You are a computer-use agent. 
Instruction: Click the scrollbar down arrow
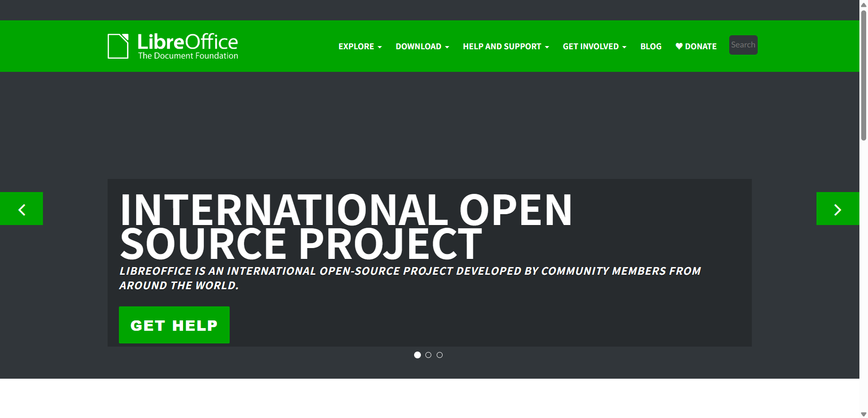click(863, 414)
